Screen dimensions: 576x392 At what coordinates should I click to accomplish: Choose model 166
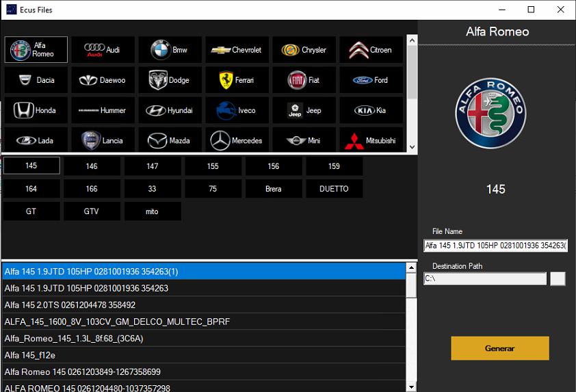click(92, 188)
